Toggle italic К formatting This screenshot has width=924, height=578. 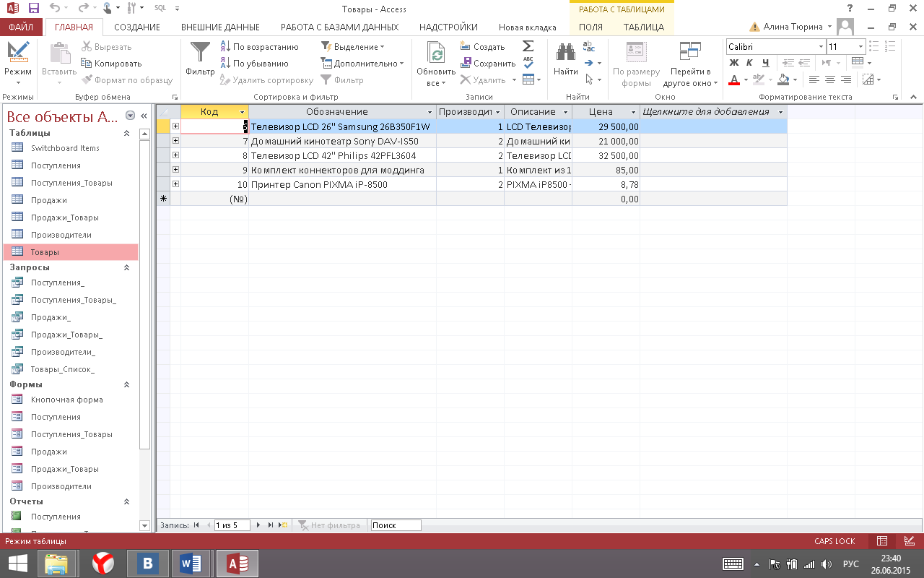(x=749, y=63)
